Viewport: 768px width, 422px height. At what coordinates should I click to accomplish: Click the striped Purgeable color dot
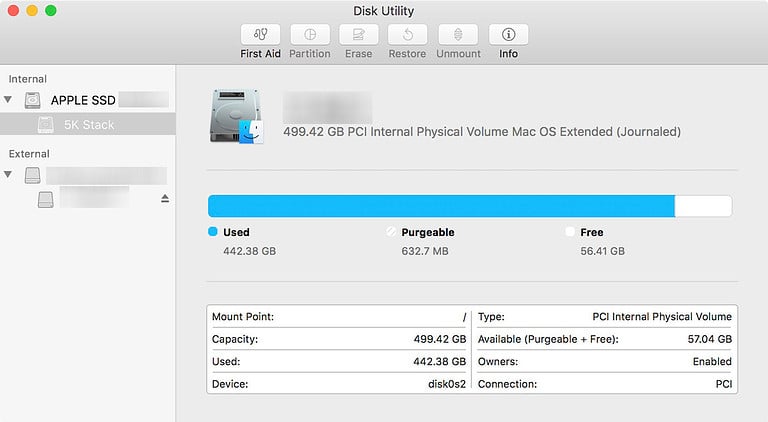[x=391, y=232]
